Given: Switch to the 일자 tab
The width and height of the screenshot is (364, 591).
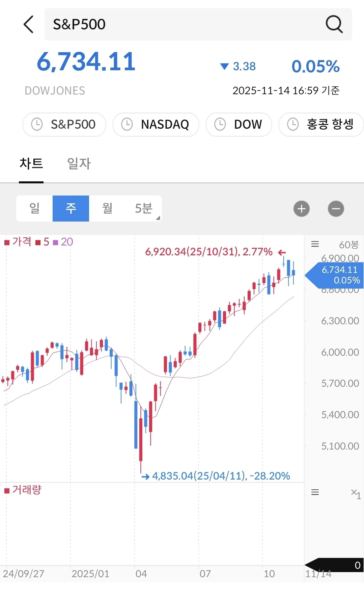Looking at the screenshot, I should pos(79,164).
